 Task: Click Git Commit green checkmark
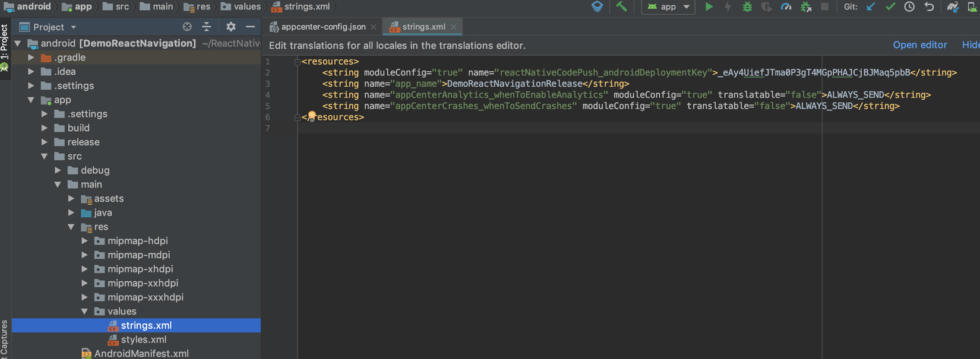point(890,7)
